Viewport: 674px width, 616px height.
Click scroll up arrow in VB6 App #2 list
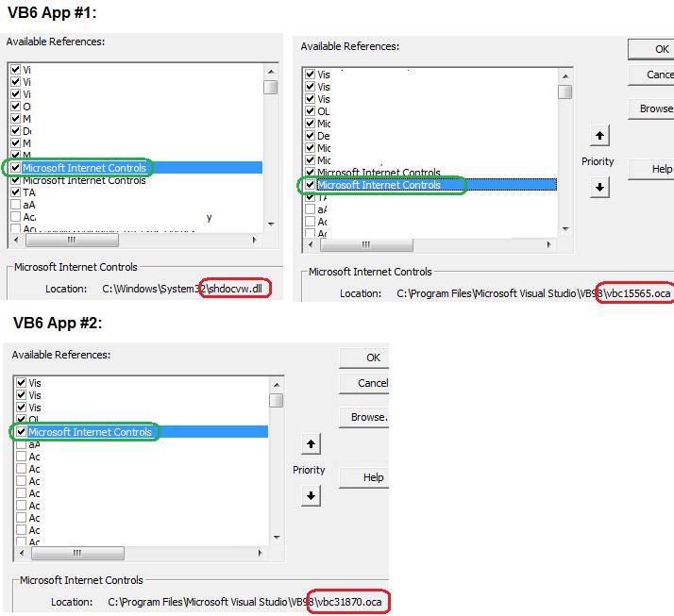276,383
